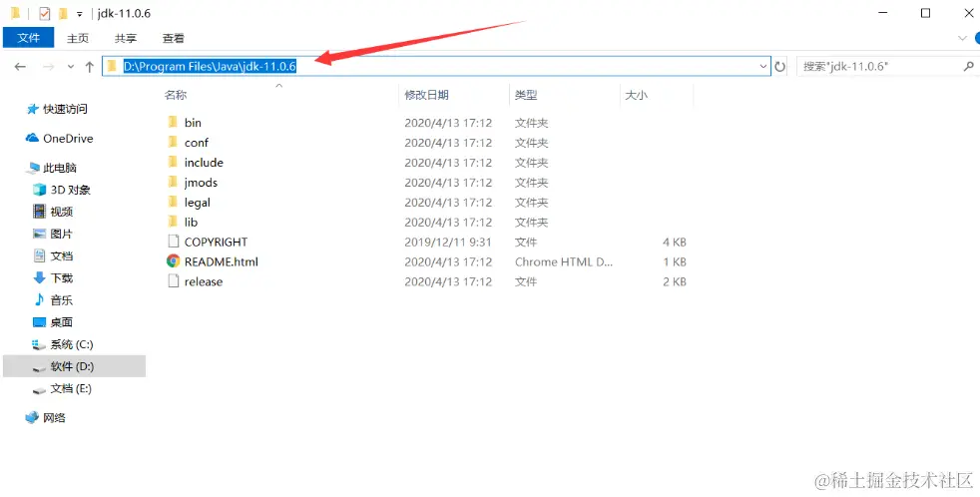Viewport: 980px width, 497px height.
Task: Select the bin folder icon
Action: coord(173,122)
